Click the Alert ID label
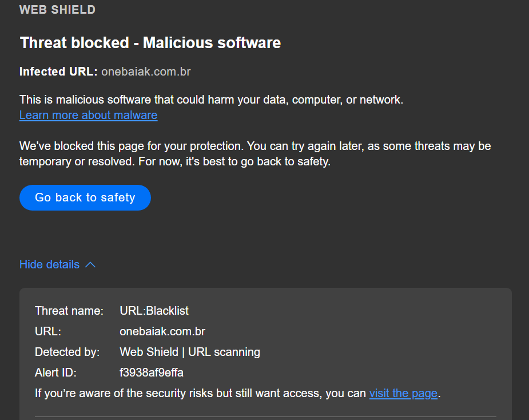The height and width of the screenshot is (420, 529). [55, 373]
